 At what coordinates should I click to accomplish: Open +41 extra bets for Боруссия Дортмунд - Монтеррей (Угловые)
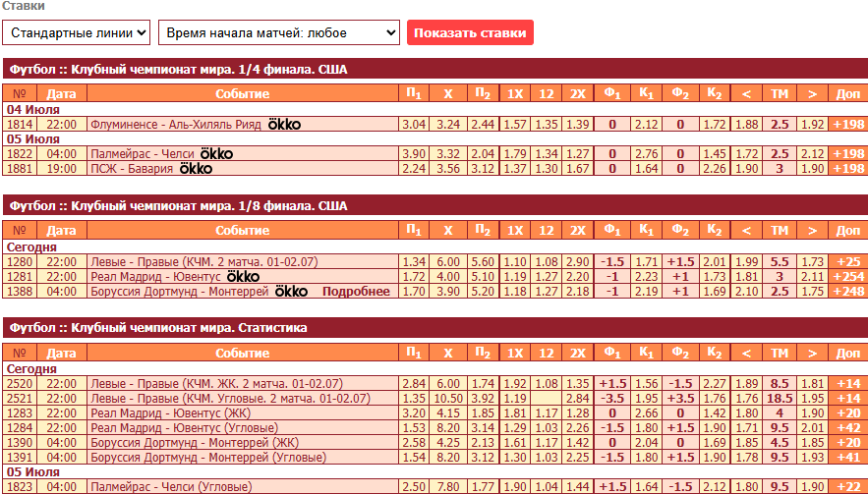(x=848, y=457)
